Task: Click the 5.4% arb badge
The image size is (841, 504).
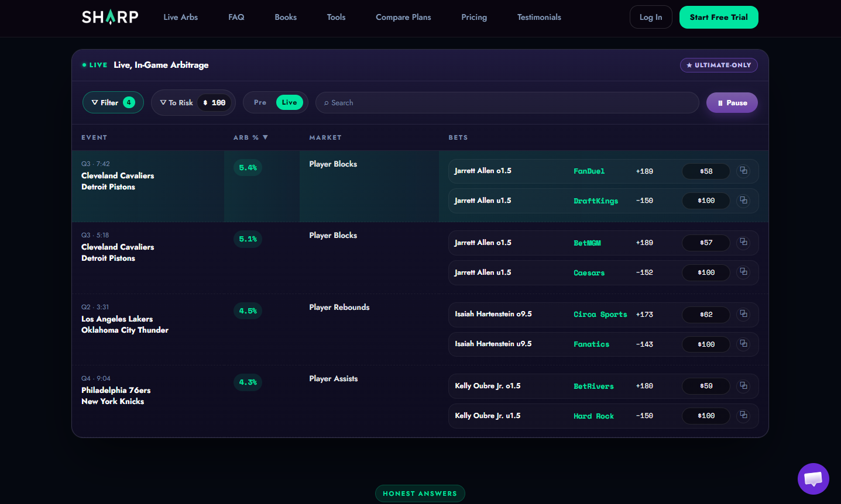Action: [248, 168]
